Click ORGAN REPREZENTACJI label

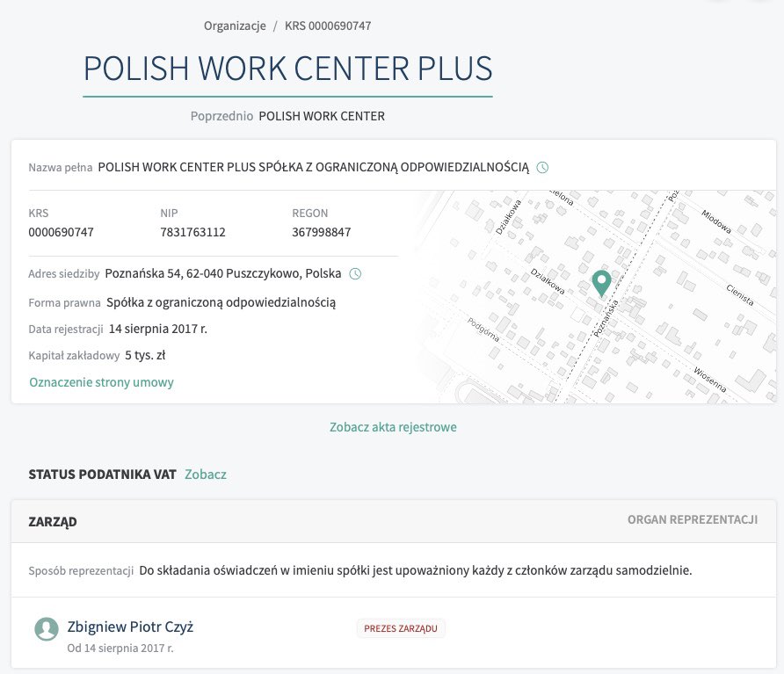(x=693, y=520)
